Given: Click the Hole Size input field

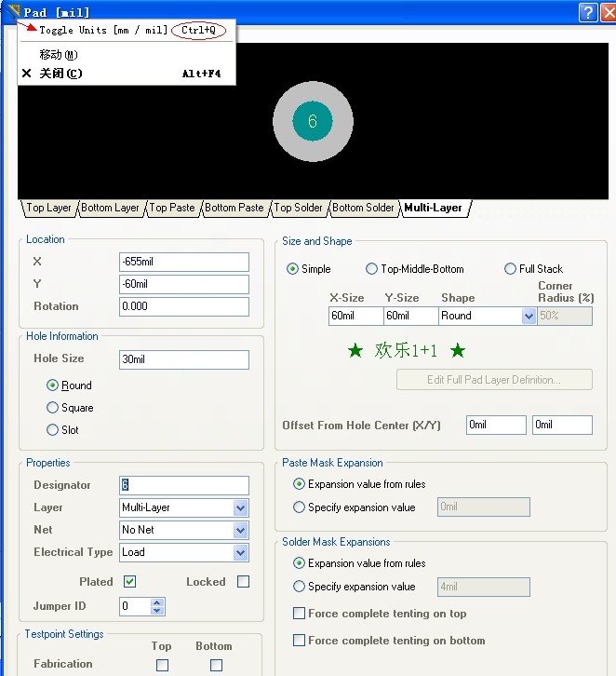Looking at the screenshot, I should (184, 359).
